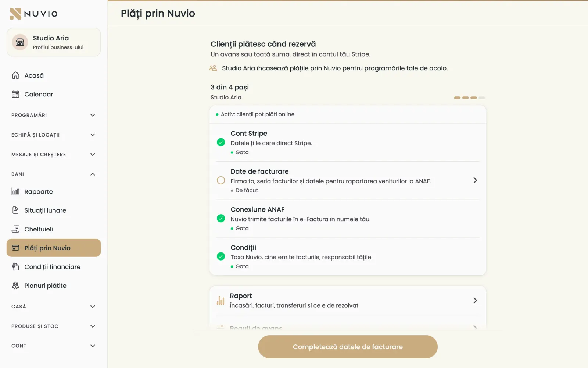Select Condiții financiare menu item

tap(54, 267)
